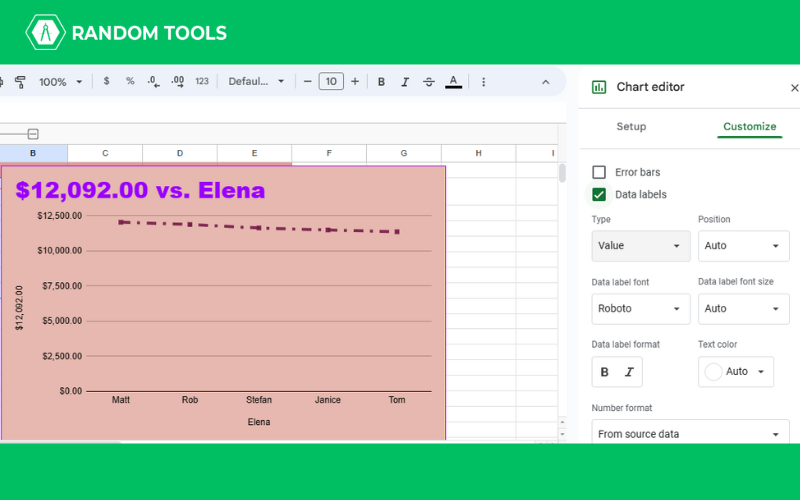
Task: Open the data label Text color picker
Action: (x=736, y=371)
